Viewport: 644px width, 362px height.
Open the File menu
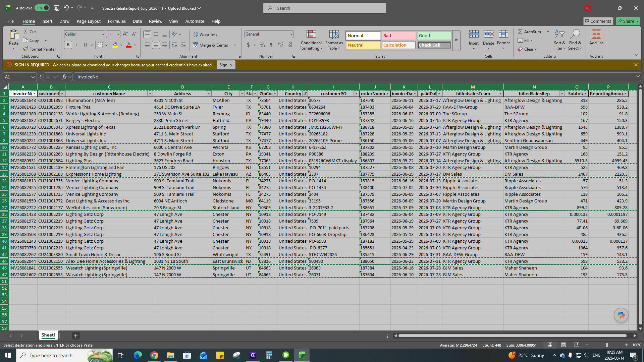point(10,21)
